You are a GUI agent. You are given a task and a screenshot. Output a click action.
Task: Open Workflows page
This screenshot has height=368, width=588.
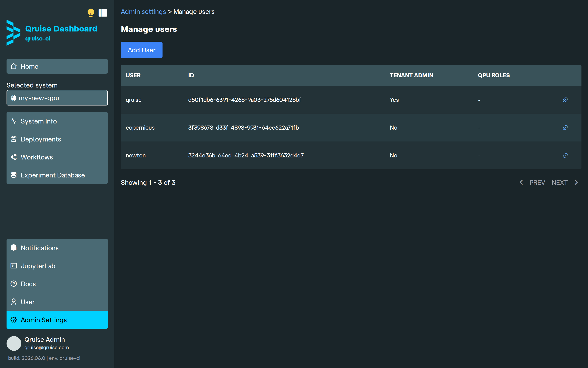(57, 157)
